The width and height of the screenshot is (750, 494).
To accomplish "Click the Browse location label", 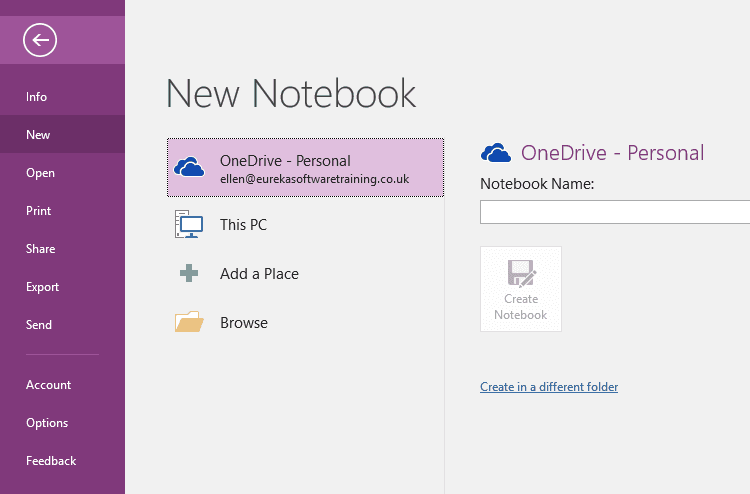I will [244, 323].
